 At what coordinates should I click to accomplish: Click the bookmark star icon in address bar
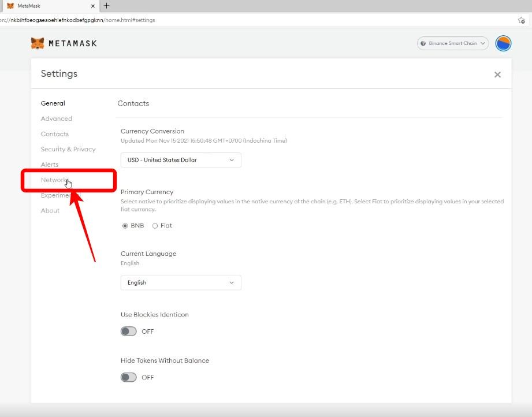(522, 20)
